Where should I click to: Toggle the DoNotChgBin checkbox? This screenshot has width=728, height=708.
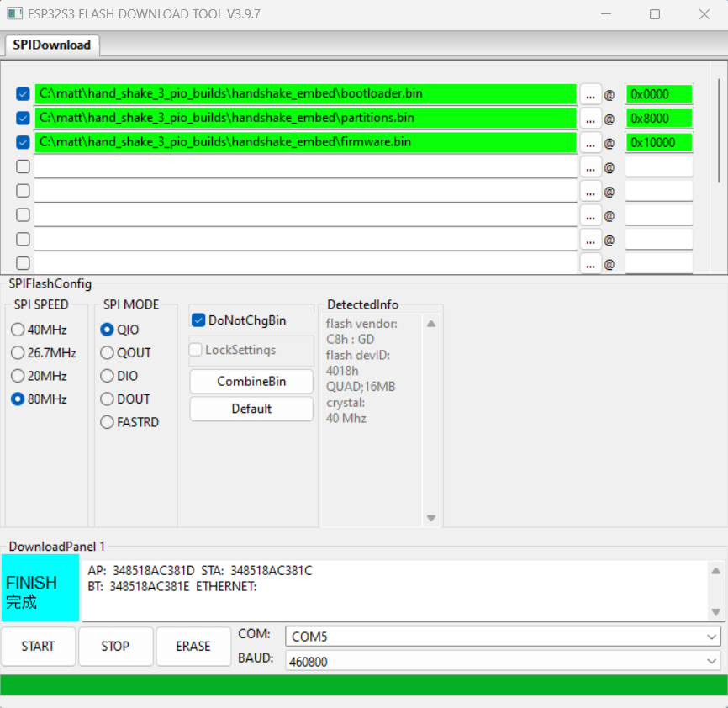(x=199, y=320)
